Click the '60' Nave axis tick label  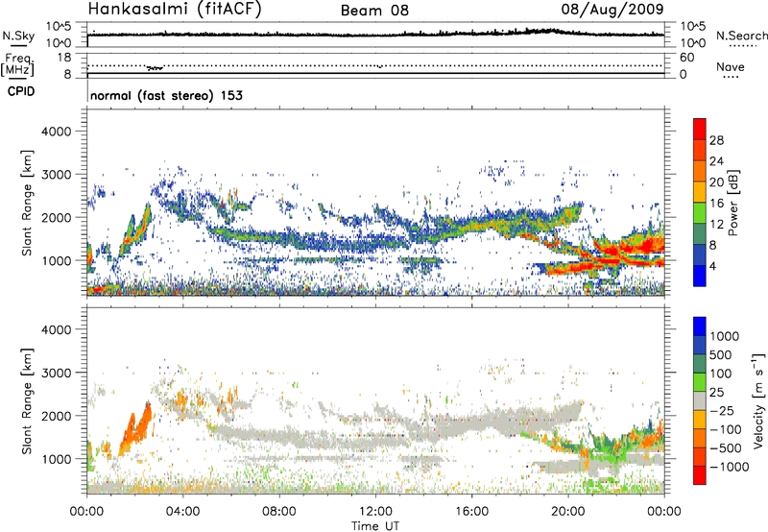coord(687,58)
